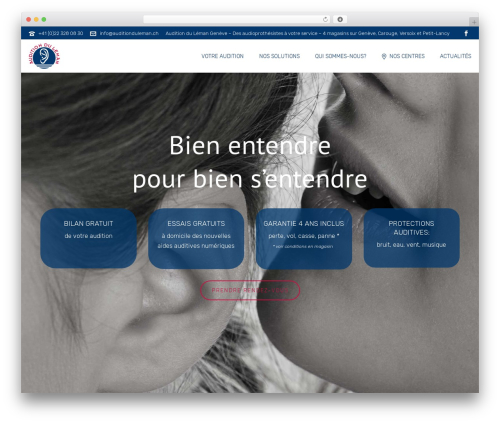Click the 'voir conditions en magasin' footnote

pos(303,246)
